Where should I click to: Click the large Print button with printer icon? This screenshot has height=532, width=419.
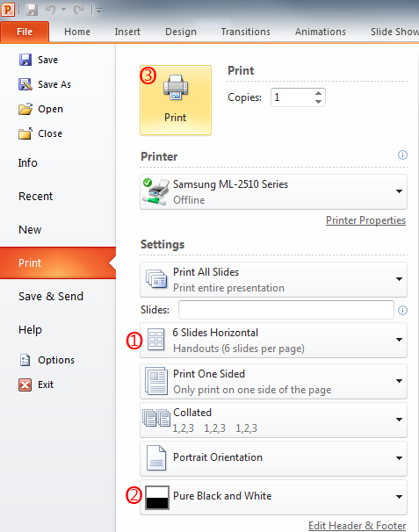(176, 100)
